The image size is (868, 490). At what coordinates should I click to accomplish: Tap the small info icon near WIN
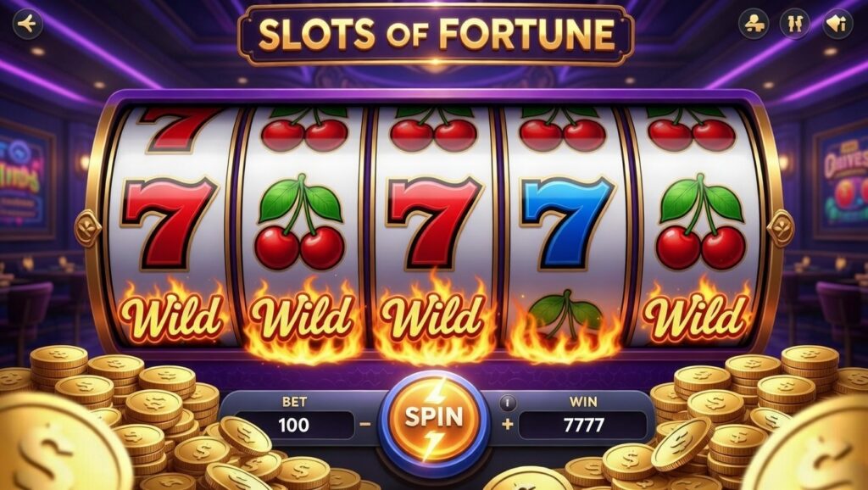pyautogui.click(x=508, y=403)
